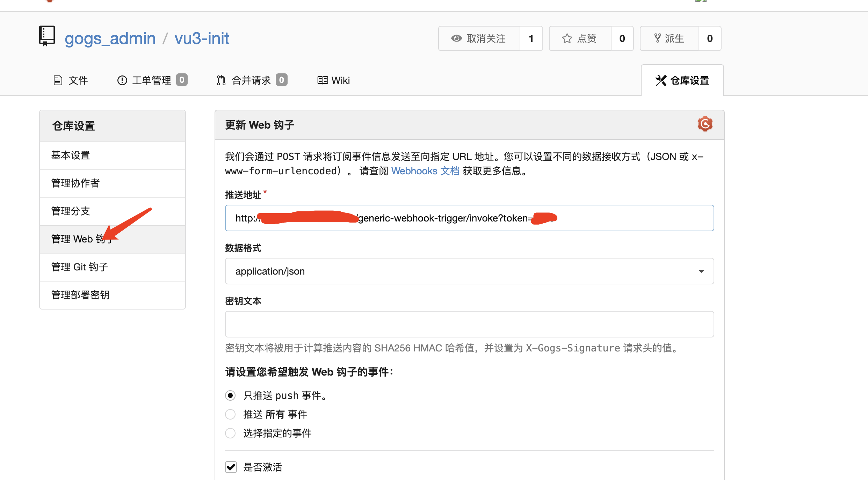This screenshot has height=480, width=868.
Task: Open 管理分支 in settings sidebar
Action: [113, 211]
